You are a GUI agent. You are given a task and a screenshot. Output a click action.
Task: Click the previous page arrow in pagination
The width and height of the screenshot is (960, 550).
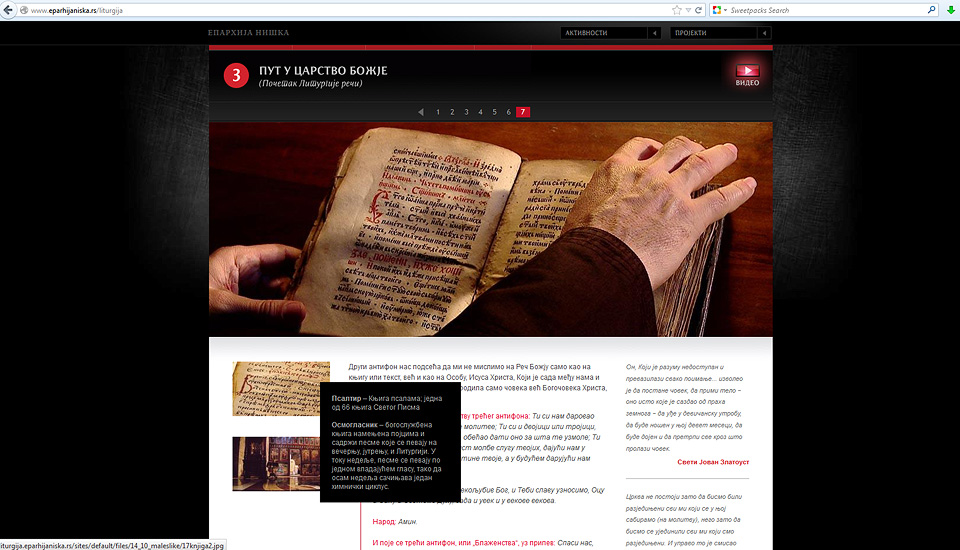[421, 112]
